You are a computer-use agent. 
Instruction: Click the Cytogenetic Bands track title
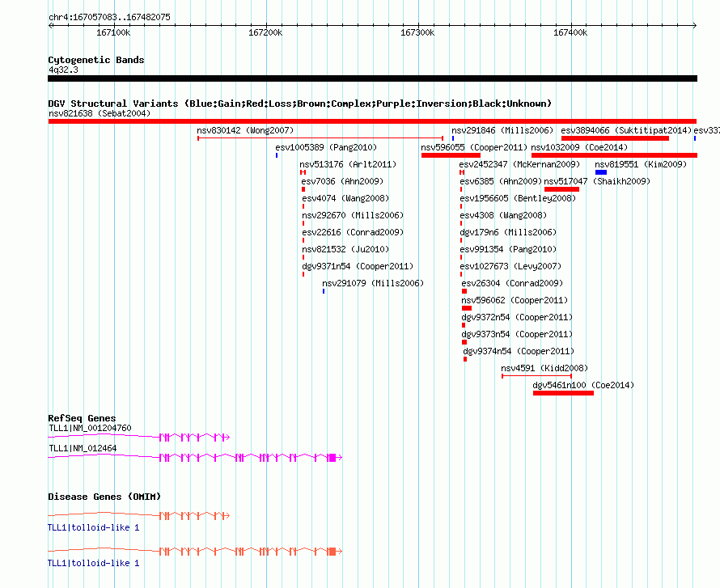(x=96, y=60)
